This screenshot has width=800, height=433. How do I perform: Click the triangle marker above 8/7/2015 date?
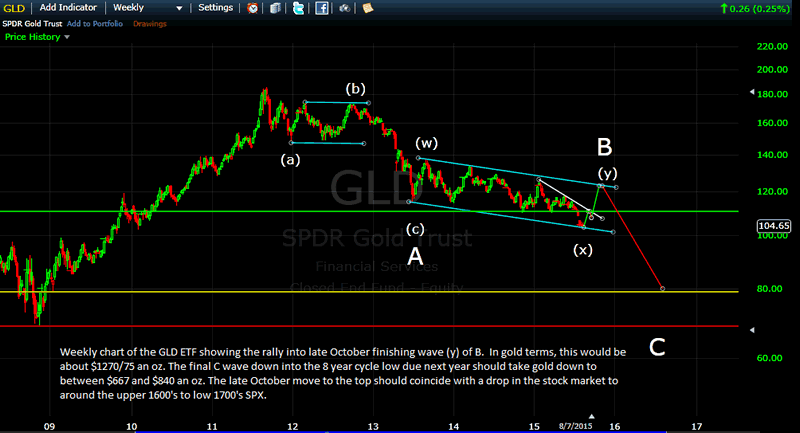click(x=592, y=417)
